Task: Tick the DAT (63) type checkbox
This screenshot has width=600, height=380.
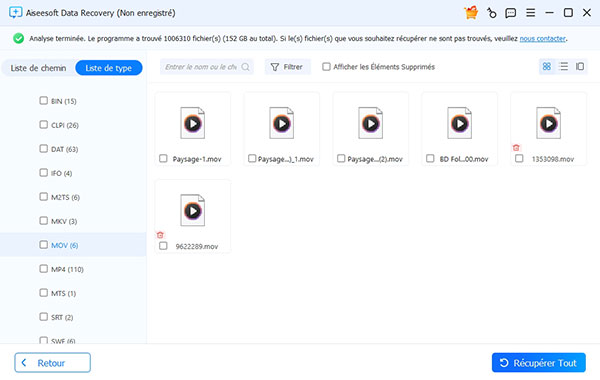Action: (x=43, y=148)
